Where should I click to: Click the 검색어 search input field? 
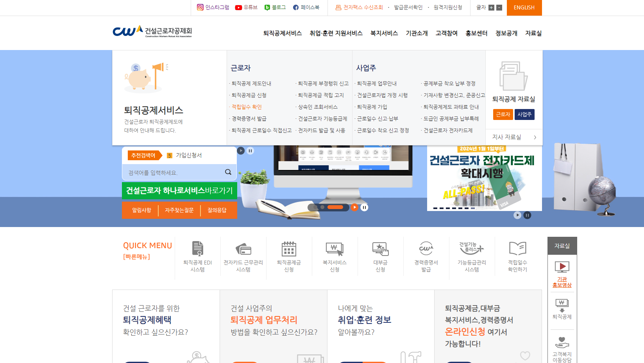click(x=172, y=172)
